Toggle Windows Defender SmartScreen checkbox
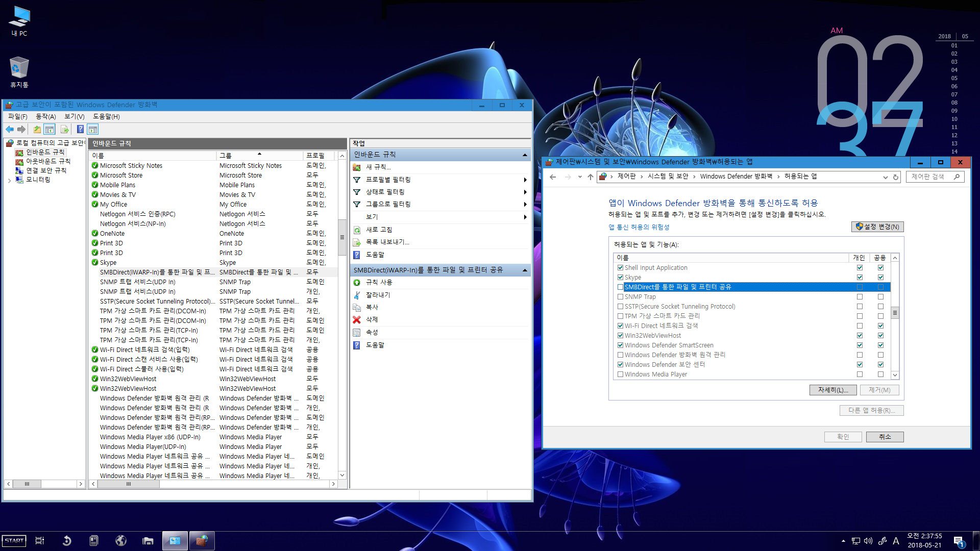This screenshot has width=980, height=551. click(620, 345)
